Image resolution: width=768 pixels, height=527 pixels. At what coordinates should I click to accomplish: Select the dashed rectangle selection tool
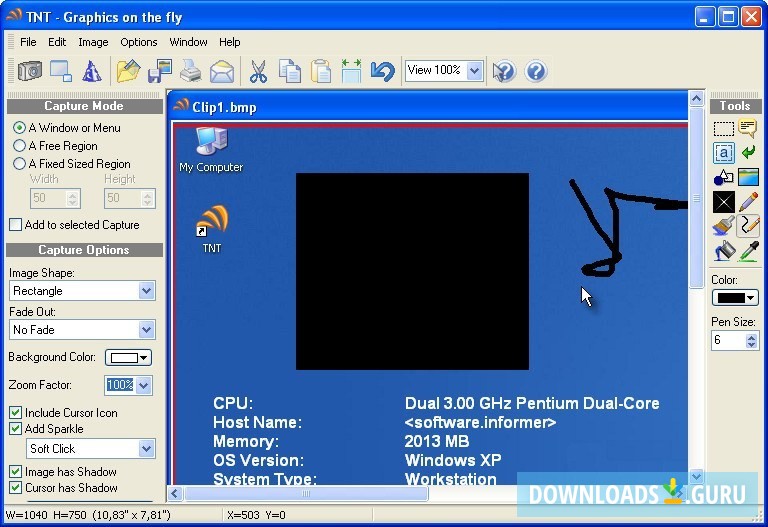click(x=723, y=129)
